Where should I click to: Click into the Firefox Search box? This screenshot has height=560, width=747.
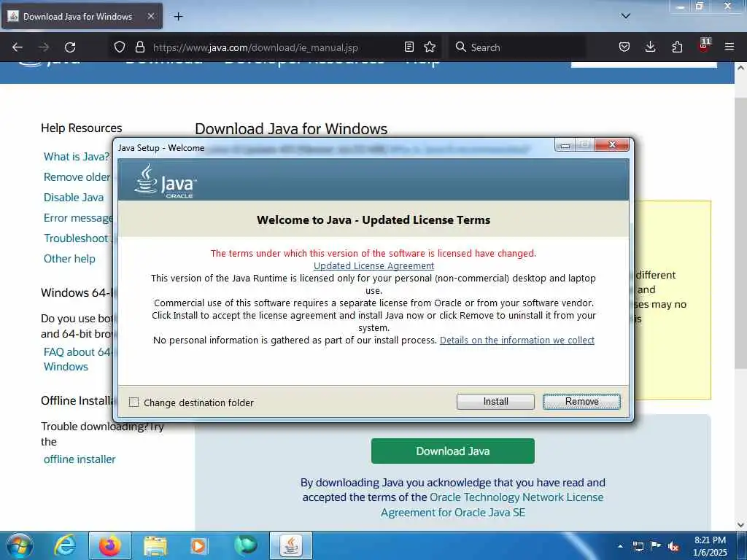point(517,47)
